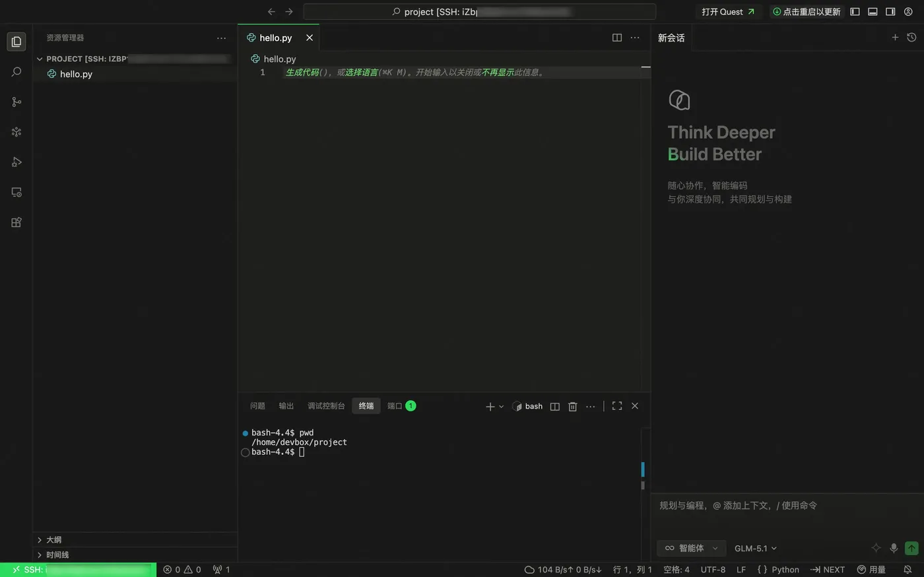
Task: Click the microphone voice input icon
Action: tap(894, 548)
